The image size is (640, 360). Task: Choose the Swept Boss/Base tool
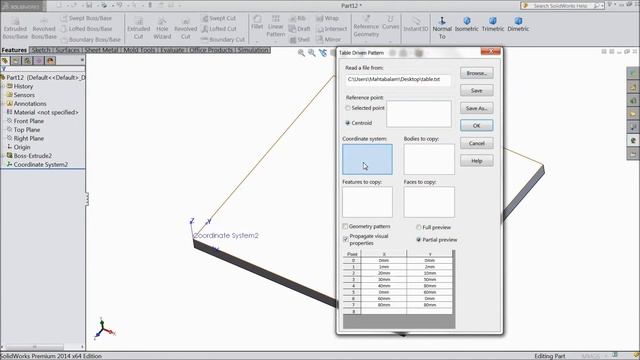coord(86,18)
